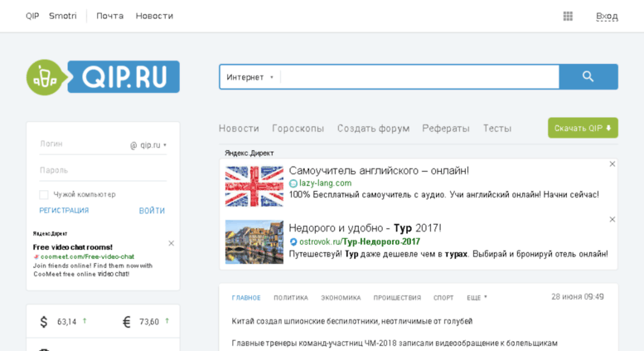Open the apps grid icon
644x351 pixels.
pyautogui.click(x=568, y=16)
